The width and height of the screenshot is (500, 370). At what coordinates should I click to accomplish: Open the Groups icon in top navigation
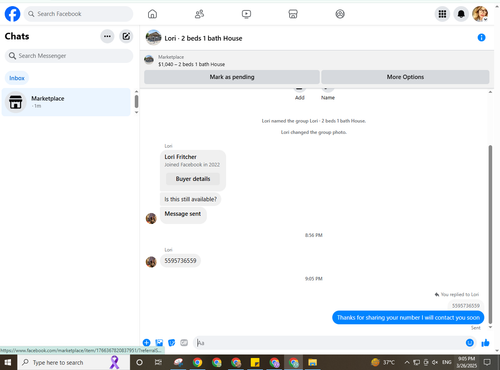[x=340, y=14]
